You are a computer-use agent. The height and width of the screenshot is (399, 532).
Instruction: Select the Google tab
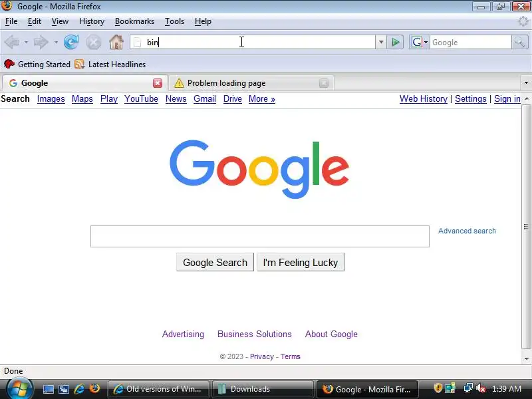(x=85, y=83)
